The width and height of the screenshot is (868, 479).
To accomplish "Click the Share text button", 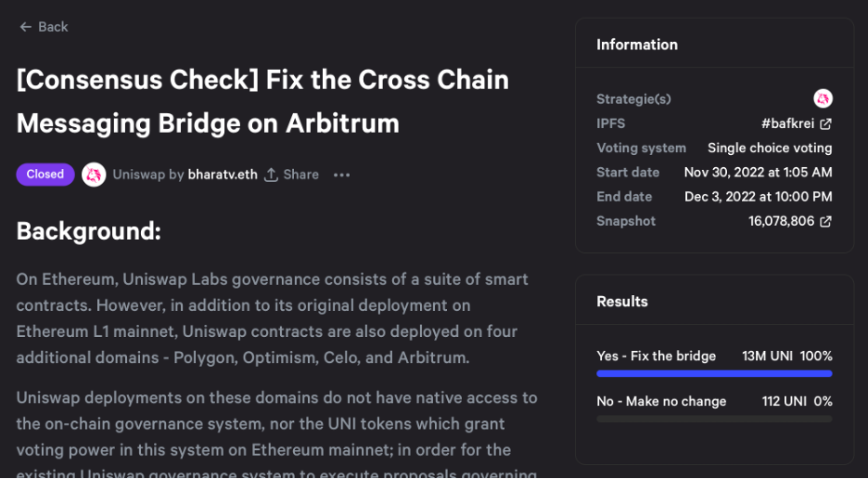I will click(x=300, y=175).
